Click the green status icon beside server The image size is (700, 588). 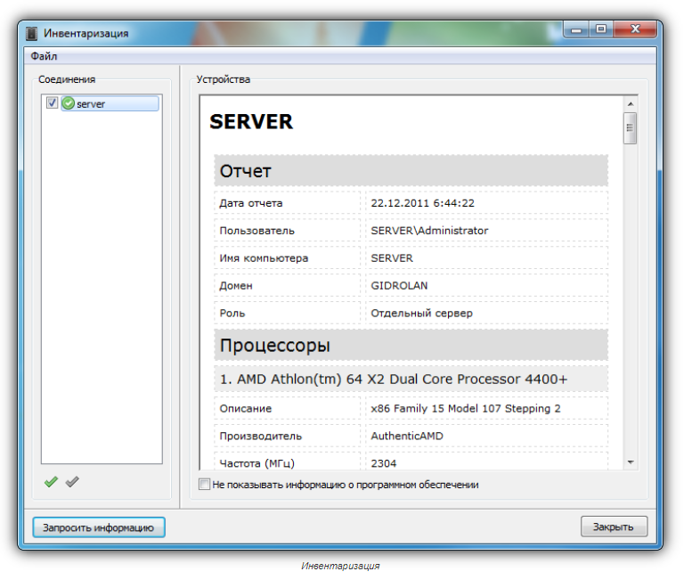coord(69,104)
